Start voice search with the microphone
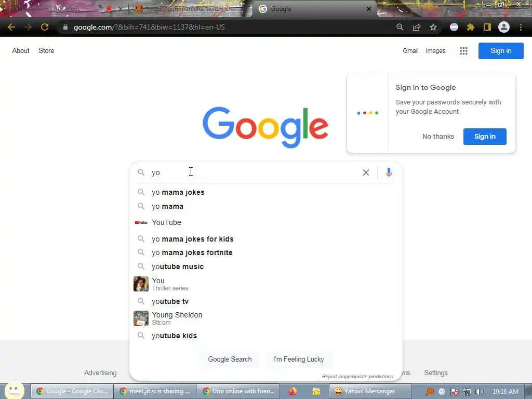Viewport: 532px width, 399px height. (389, 172)
